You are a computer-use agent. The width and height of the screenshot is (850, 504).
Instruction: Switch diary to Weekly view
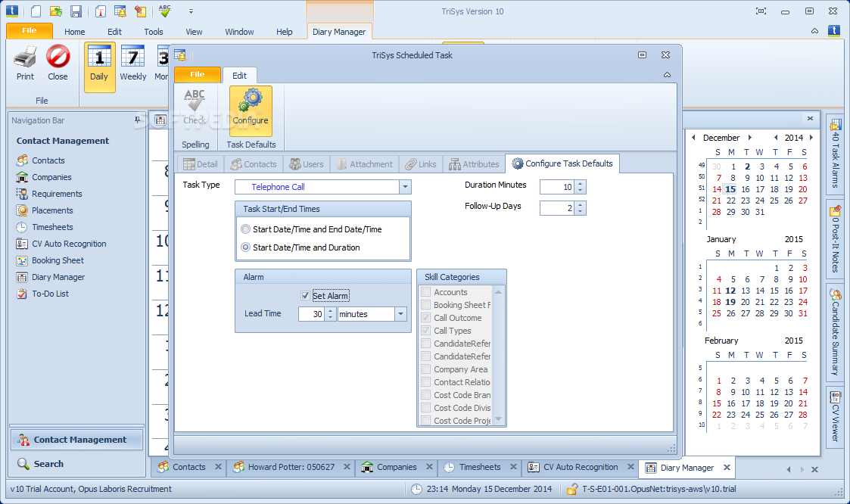pyautogui.click(x=132, y=64)
